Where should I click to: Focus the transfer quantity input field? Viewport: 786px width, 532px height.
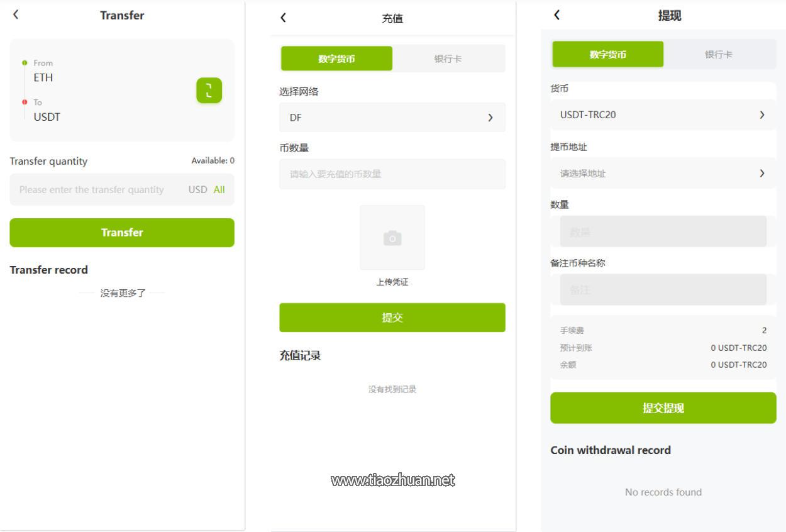tap(94, 190)
